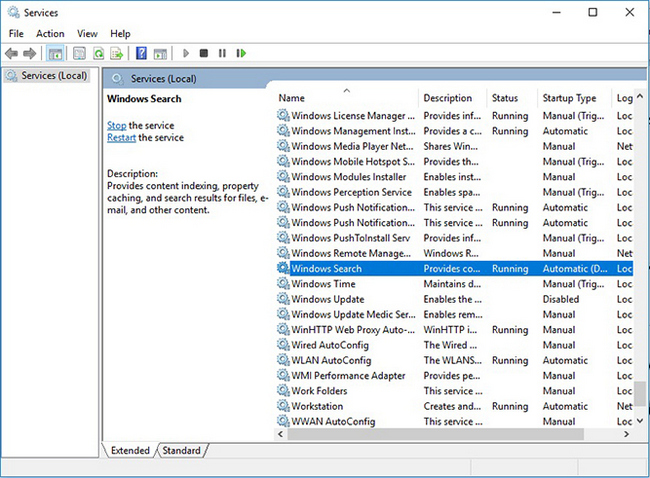
Task: Click gear icon of Windows Modules Installer row
Action: (x=283, y=177)
